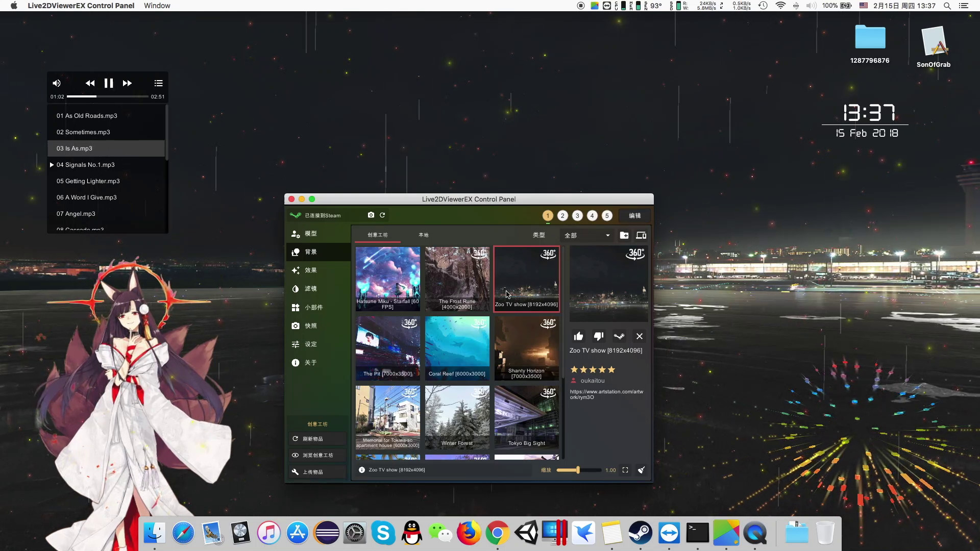Pause the currently playing track
The height and width of the screenshot is (551, 980).
[x=108, y=83]
